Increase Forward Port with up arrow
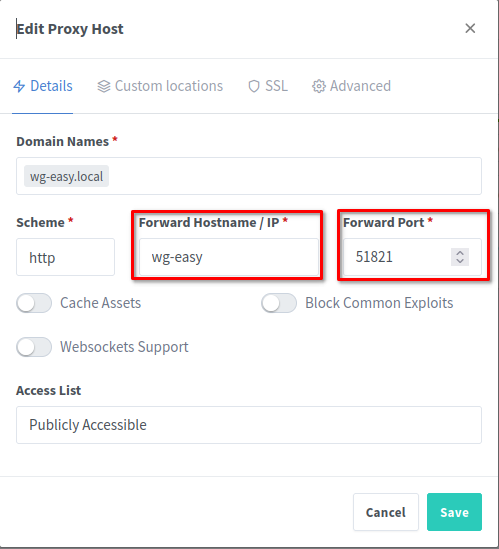This screenshot has width=499, height=549. pyautogui.click(x=460, y=253)
